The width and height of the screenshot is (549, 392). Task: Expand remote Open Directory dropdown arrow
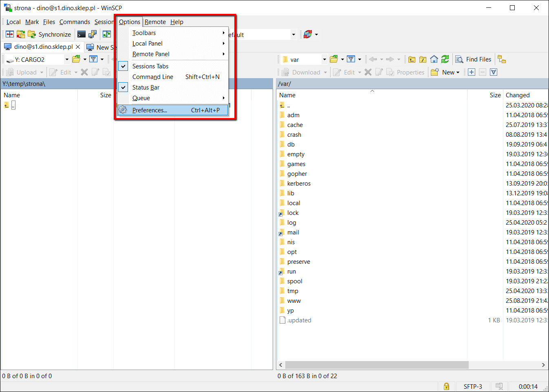point(342,59)
